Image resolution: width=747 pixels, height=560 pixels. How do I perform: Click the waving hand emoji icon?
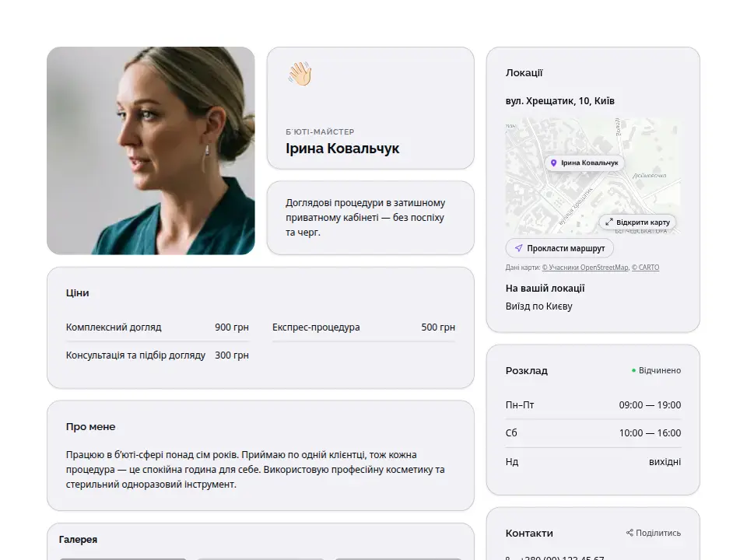[300, 74]
